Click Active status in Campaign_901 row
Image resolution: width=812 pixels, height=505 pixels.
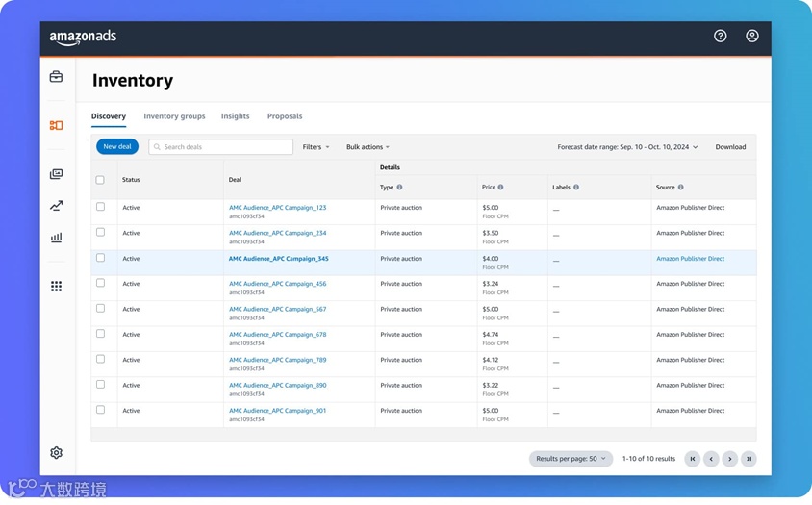131,411
